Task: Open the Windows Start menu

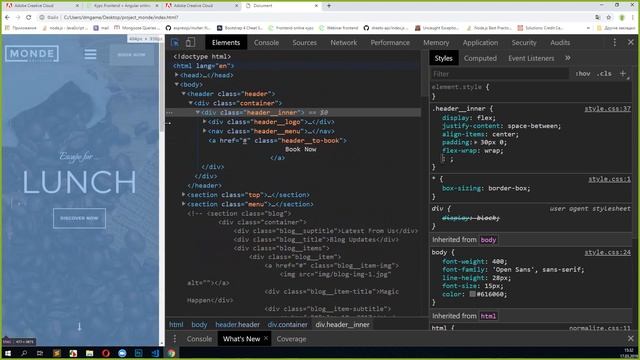Action: [x=7, y=353]
